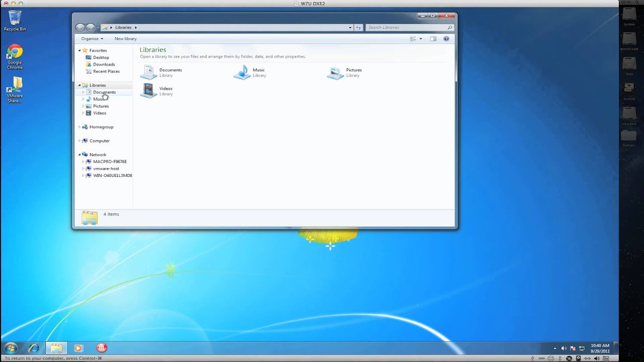Open the address bar history dropdown
Screen dimensions: 644x362
point(350,28)
